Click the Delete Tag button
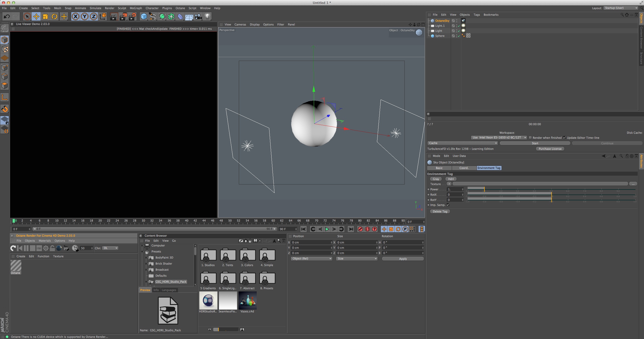 coord(440,211)
